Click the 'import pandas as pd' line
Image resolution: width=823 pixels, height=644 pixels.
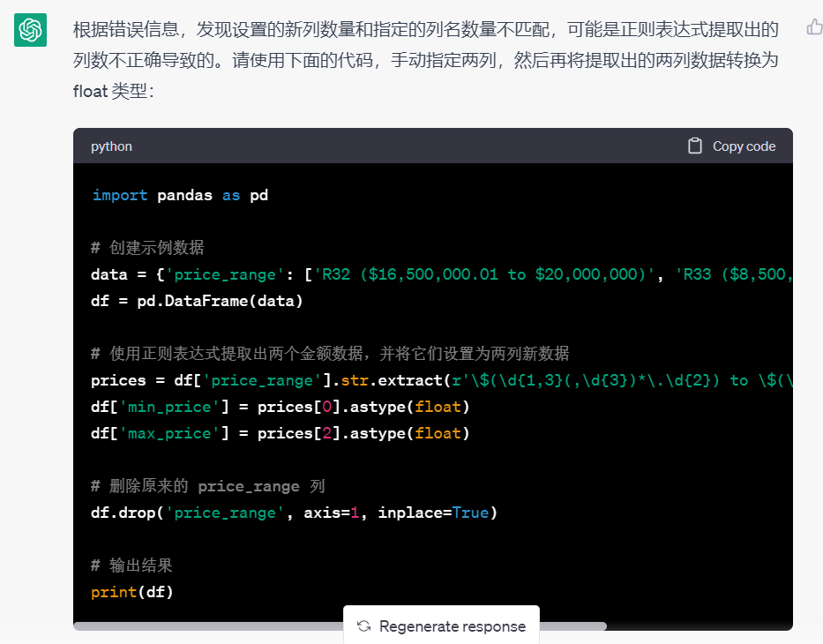180,195
